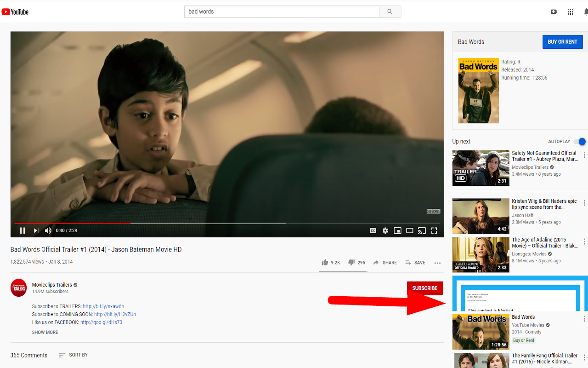Toggle closed captions CC button
Screen dimensions: 588x368
coord(373,230)
